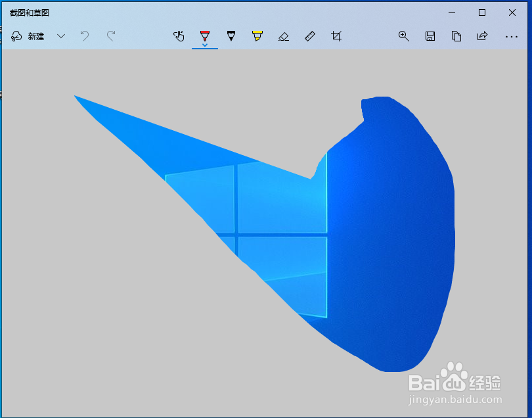Screen dimensions: 532x418
Task: Click the New snip button
Action: [x=28, y=36]
